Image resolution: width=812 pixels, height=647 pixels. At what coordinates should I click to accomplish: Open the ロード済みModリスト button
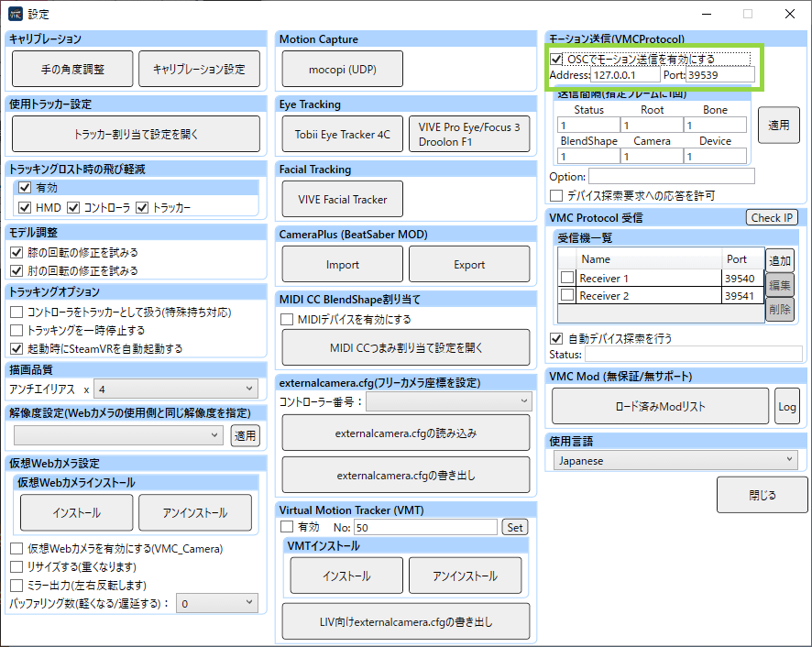[x=660, y=407]
